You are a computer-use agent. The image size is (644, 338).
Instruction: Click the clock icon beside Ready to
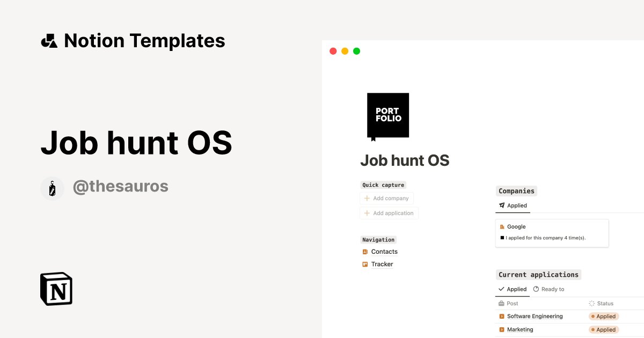(x=535, y=289)
